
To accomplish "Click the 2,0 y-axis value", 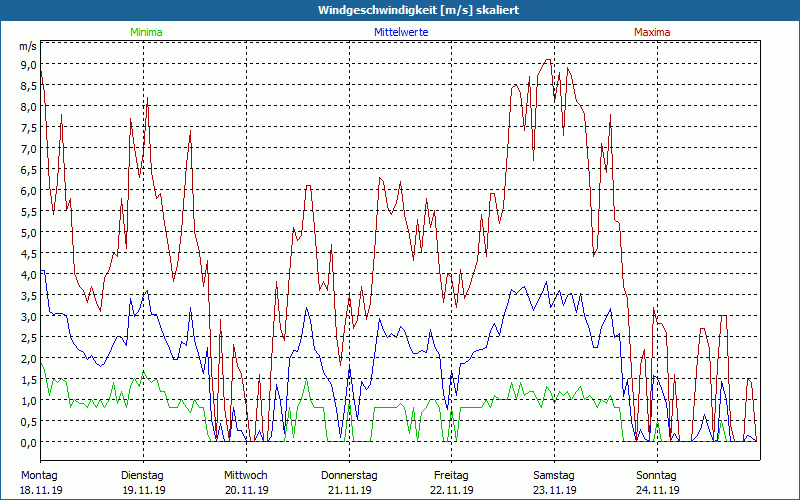I will coord(29,359).
